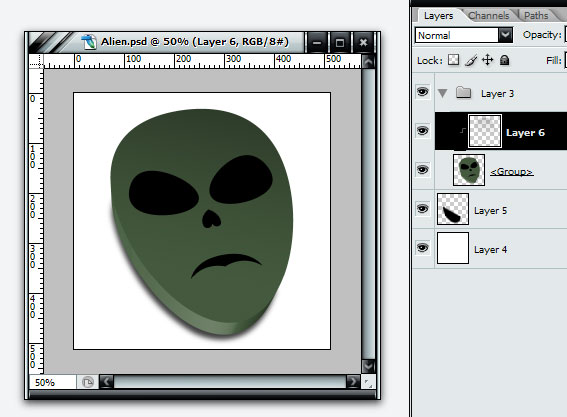Hide Layer 4 using the eye icon
Image resolution: width=567 pixels, height=417 pixels.
422,248
